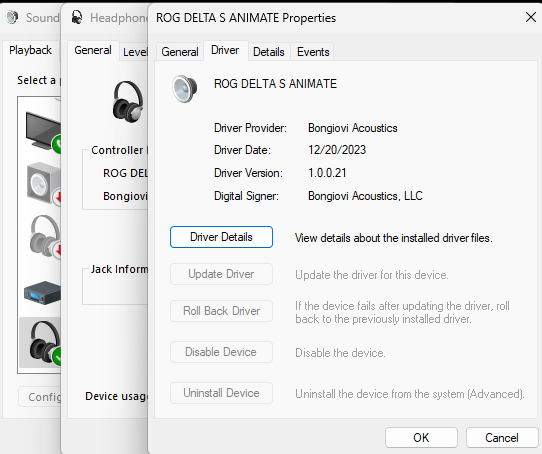Image resolution: width=542 pixels, height=454 pixels.
Task: Select the General tab in Headphone properties window
Action: click(x=93, y=50)
